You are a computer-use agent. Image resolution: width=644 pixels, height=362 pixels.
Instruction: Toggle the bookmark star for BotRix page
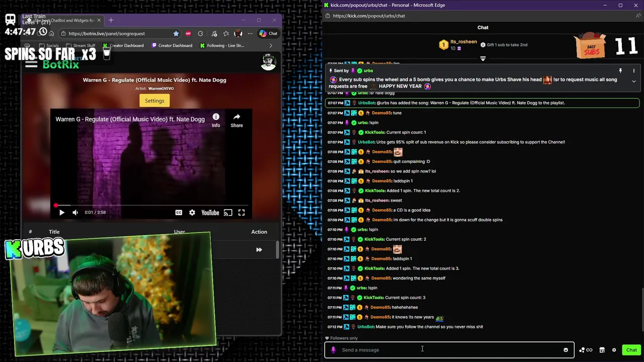[176, 34]
